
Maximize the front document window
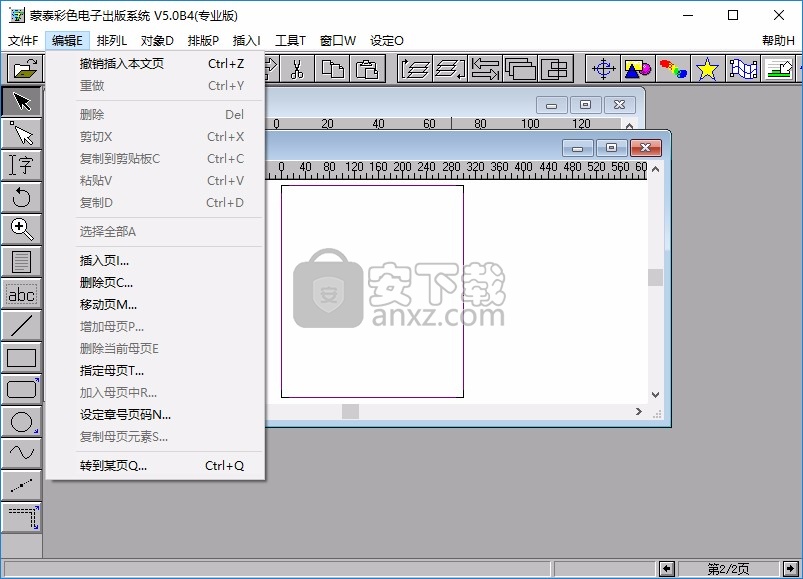(611, 148)
